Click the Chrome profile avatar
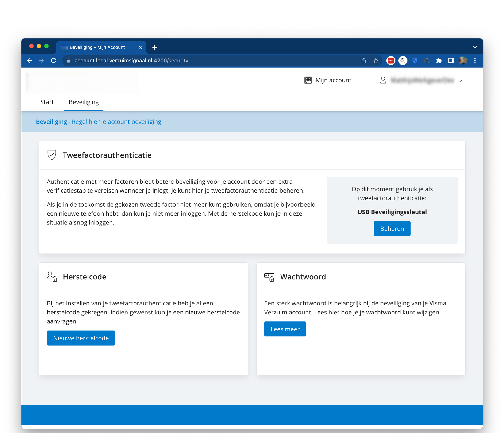 [463, 61]
